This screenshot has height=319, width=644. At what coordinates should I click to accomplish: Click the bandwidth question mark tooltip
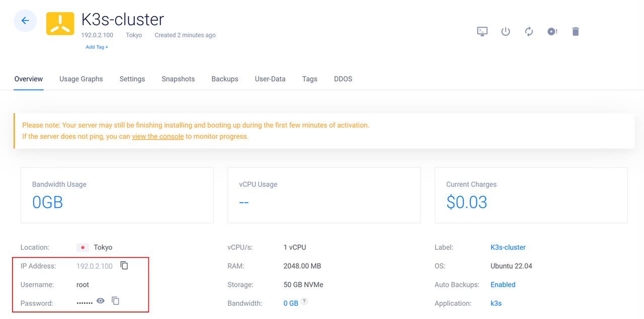(304, 301)
